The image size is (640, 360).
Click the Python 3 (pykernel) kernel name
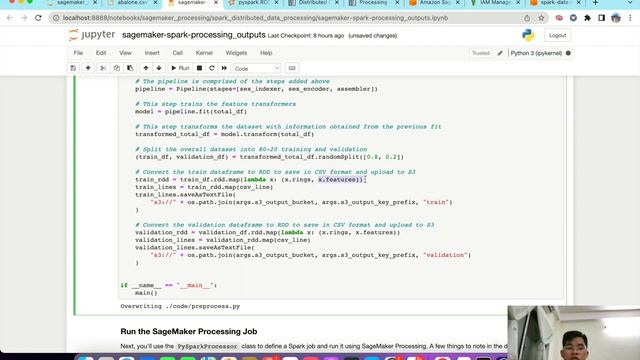coord(536,53)
